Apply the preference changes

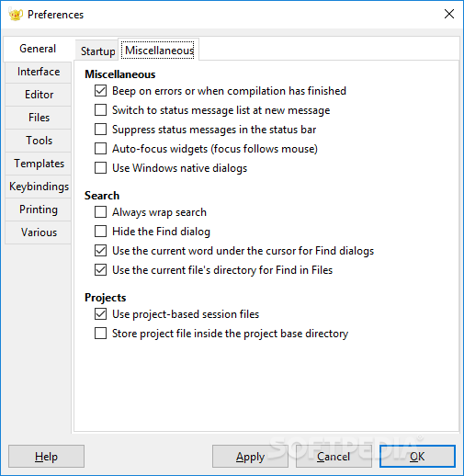coord(250,457)
